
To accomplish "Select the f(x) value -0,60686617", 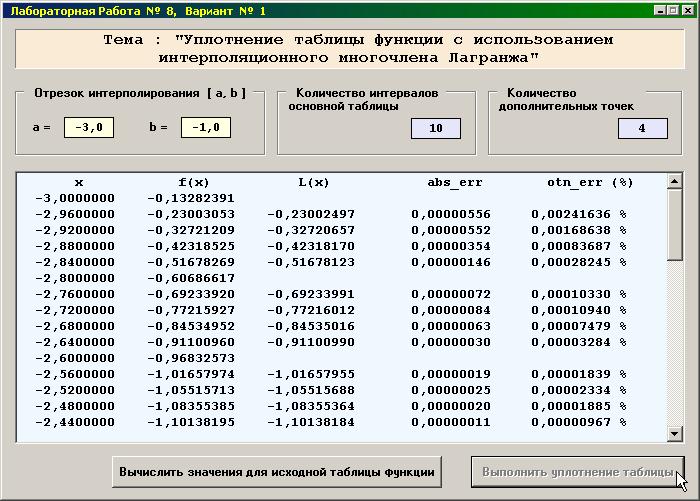I will [x=191, y=278].
